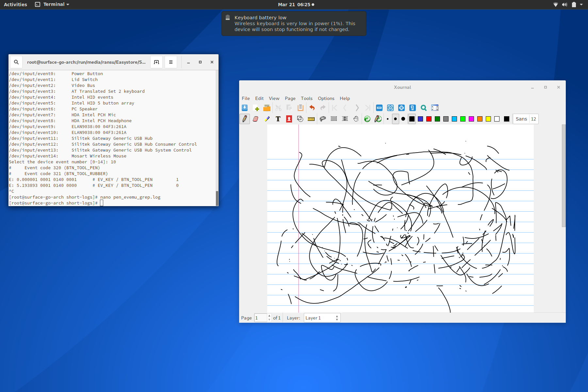Select the Eraser tool

coord(256,119)
